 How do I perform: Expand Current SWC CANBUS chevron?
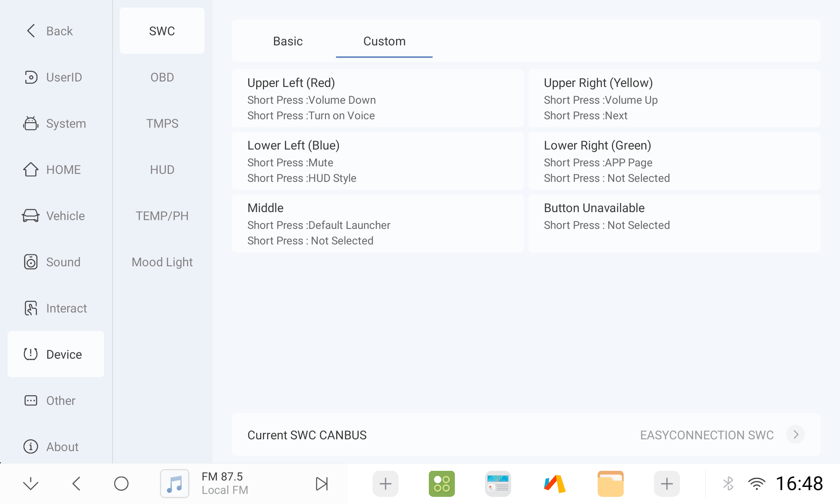[x=795, y=435]
